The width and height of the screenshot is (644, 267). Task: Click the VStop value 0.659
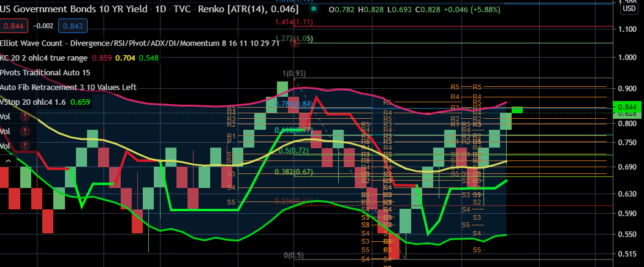click(80, 102)
